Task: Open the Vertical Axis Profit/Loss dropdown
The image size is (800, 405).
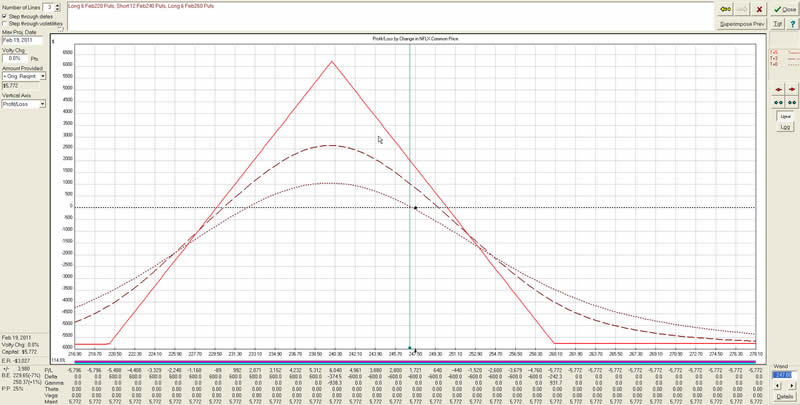Action: pyautogui.click(x=43, y=104)
